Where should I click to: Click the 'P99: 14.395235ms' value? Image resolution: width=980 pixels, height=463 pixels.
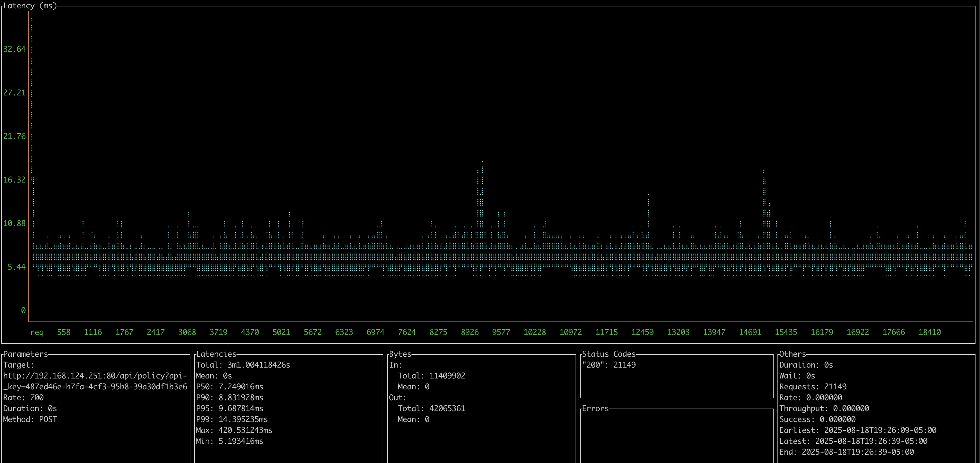pos(232,420)
